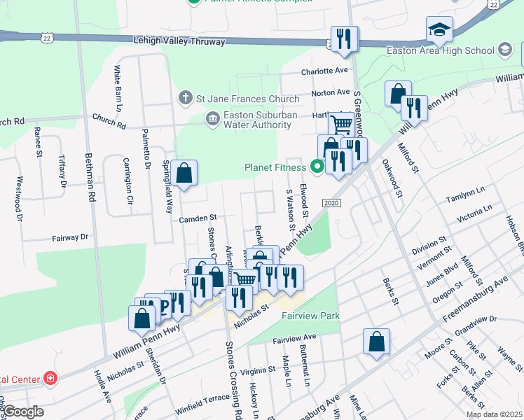The width and height of the screenshot is (524, 420).
Task: Open the shopping bag marker near Freemansburg Ave
Action: coord(377,342)
